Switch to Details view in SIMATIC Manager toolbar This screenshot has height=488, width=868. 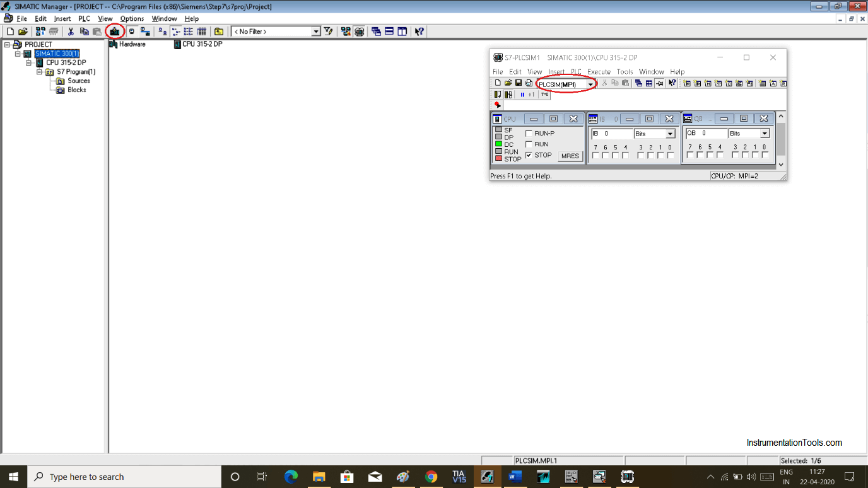click(x=201, y=32)
